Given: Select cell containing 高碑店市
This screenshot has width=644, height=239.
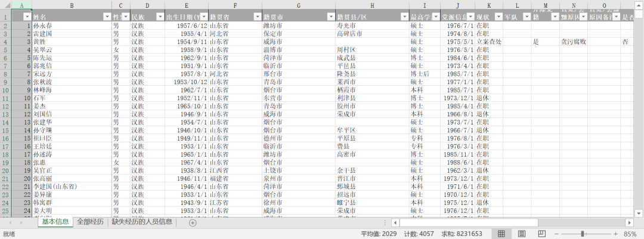Looking at the screenshot, I should [372, 33].
